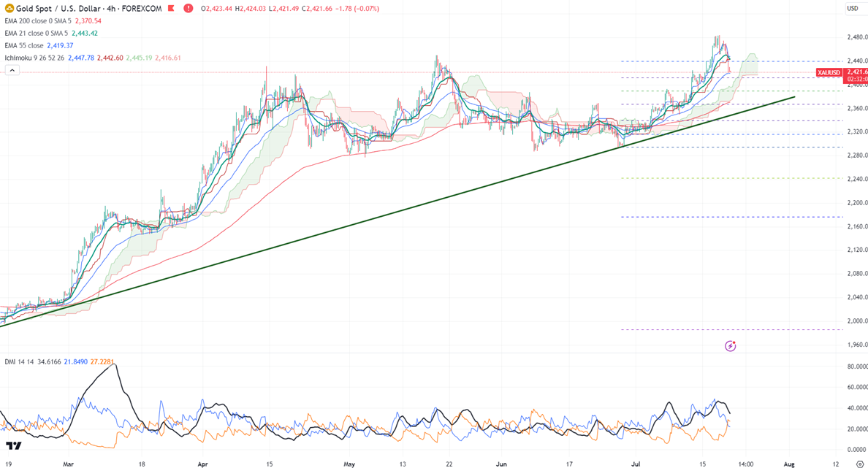Click the purple lightning event icon
The image size is (868, 468).
(730, 346)
